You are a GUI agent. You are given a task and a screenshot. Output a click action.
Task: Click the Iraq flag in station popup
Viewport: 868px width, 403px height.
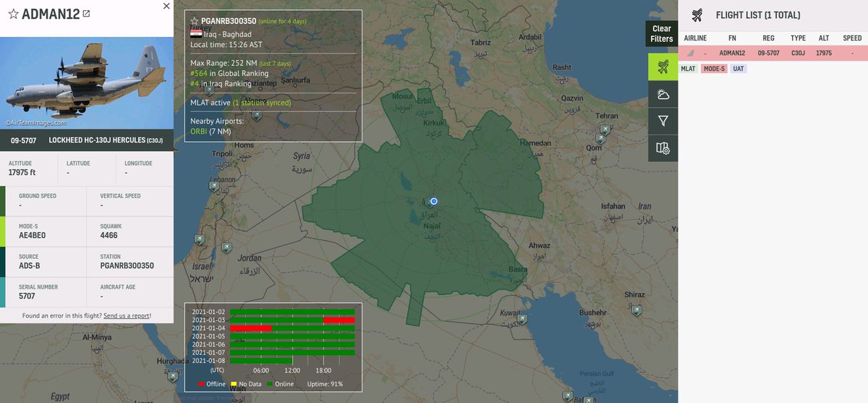[x=196, y=34]
